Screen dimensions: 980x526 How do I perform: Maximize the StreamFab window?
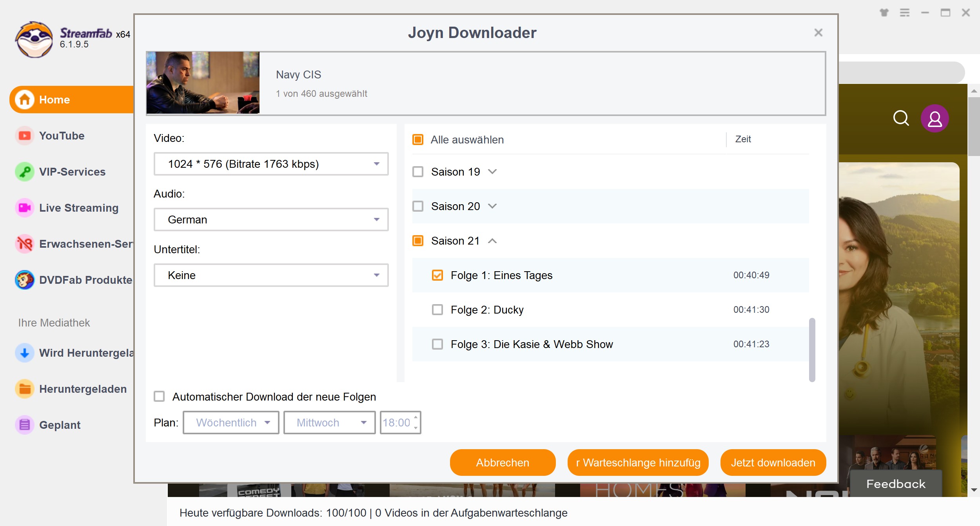[946, 13]
